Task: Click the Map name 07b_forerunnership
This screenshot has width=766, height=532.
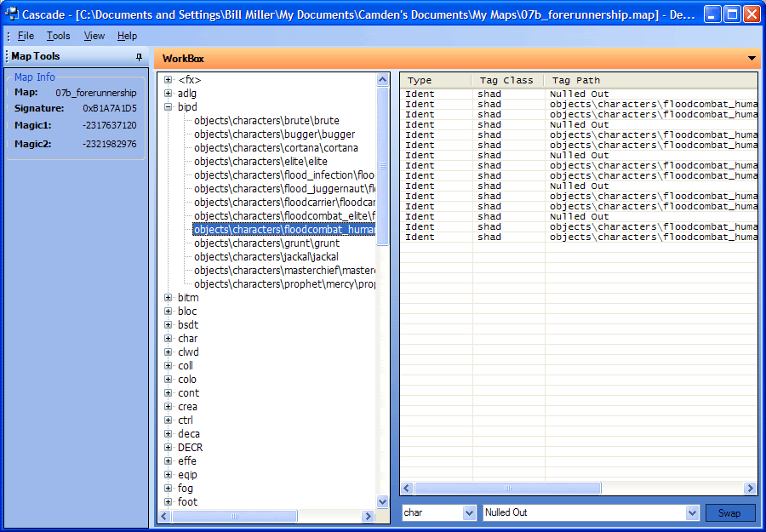Action: click(x=96, y=93)
